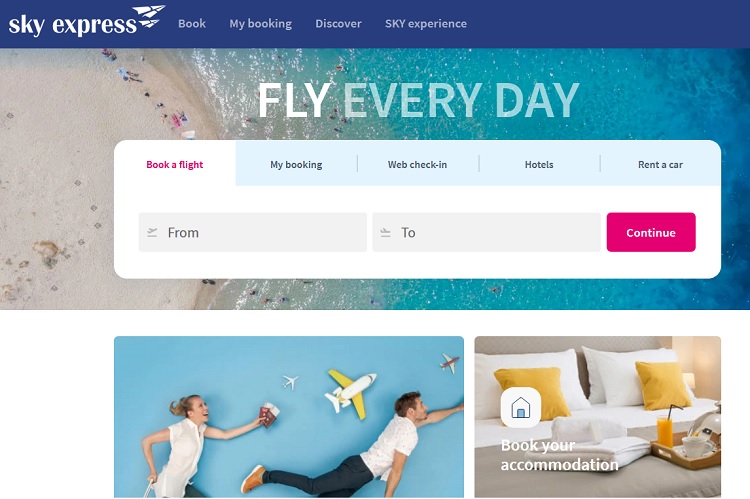Click the departing plane icon in From field
This screenshot has width=750, height=499.
click(x=152, y=233)
